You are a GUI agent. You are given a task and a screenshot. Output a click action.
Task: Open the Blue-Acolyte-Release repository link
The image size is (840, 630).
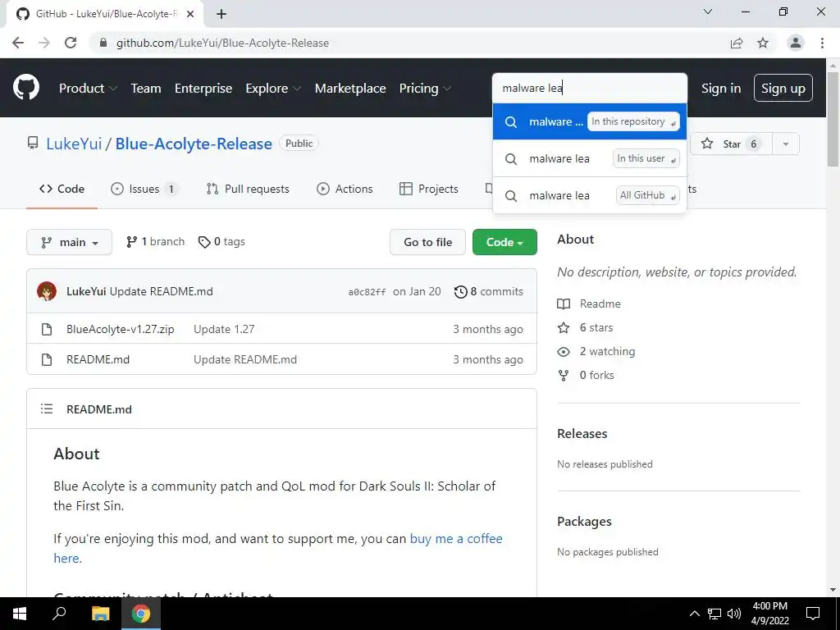194,144
